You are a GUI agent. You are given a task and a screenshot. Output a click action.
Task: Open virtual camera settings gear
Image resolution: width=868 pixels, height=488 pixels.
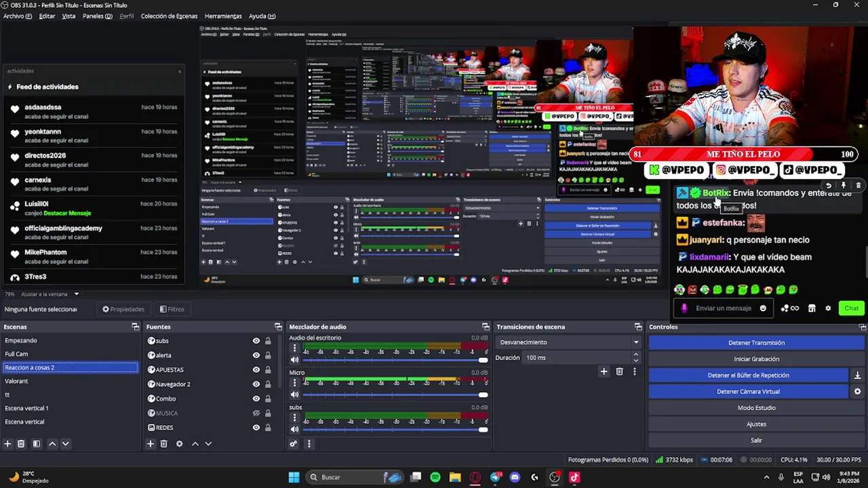857,392
